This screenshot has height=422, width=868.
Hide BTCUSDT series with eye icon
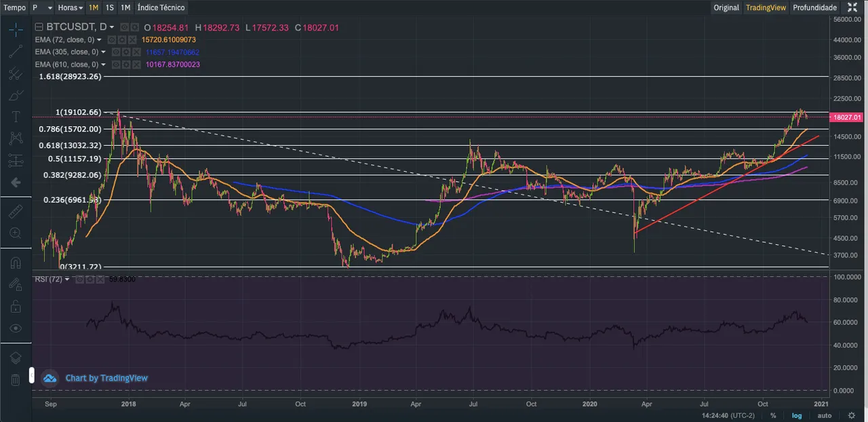click(x=125, y=27)
